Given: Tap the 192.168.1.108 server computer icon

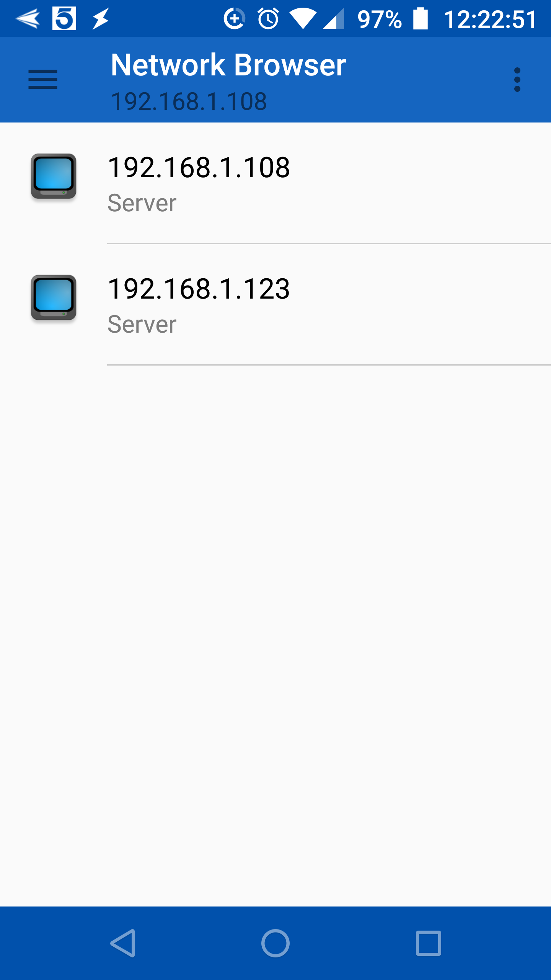Looking at the screenshot, I should point(54,176).
